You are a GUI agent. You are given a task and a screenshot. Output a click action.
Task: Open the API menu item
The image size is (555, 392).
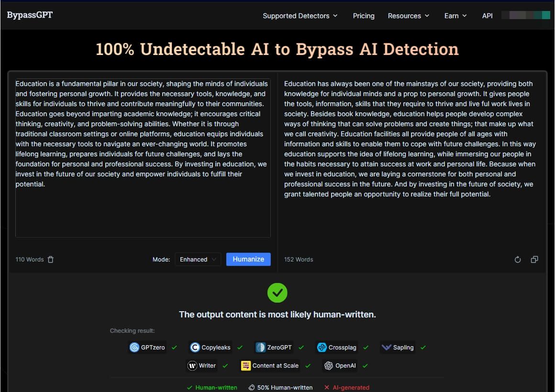pyautogui.click(x=487, y=16)
